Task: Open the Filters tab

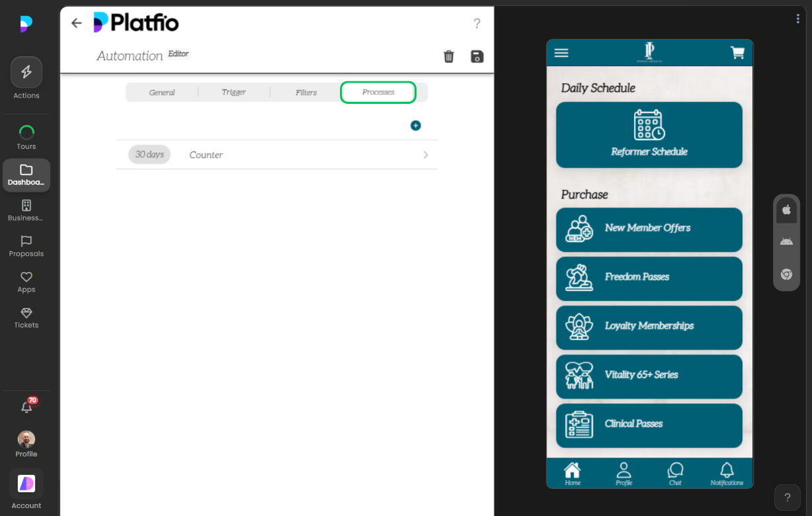Action: [x=305, y=92]
